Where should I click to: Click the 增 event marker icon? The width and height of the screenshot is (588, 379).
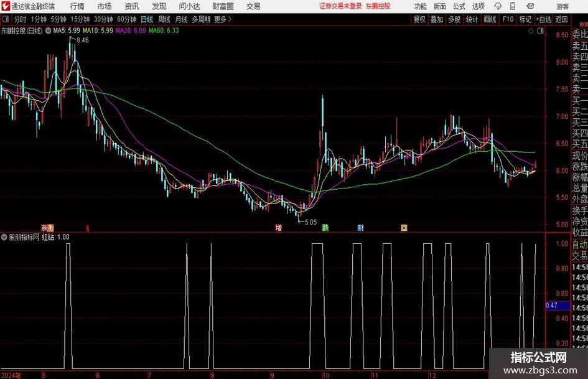point(279,228)
